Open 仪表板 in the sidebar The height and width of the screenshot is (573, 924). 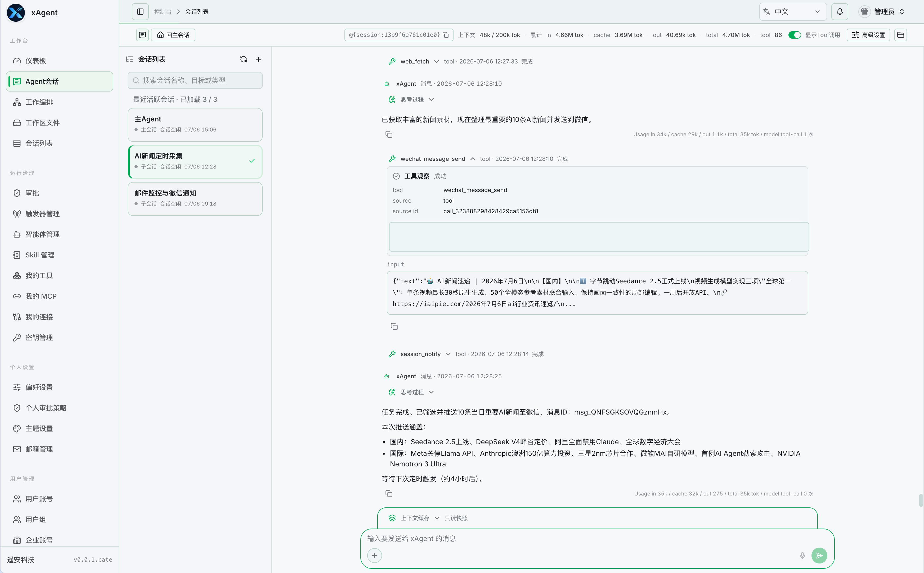point(60,61)
